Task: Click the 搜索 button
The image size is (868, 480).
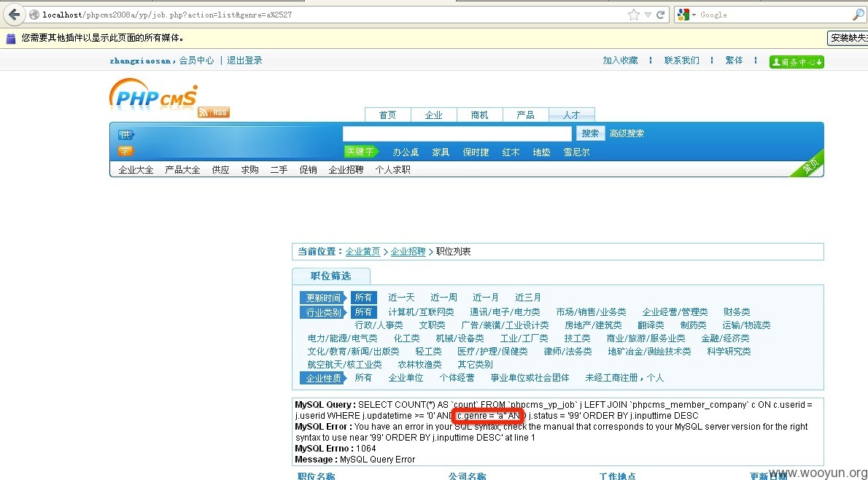Action: coord(590,133)
